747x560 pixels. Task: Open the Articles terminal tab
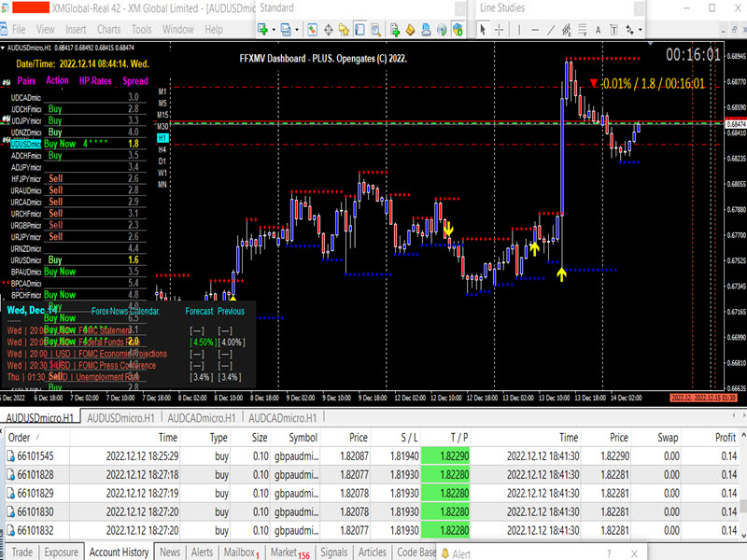[x=372, y=552]
